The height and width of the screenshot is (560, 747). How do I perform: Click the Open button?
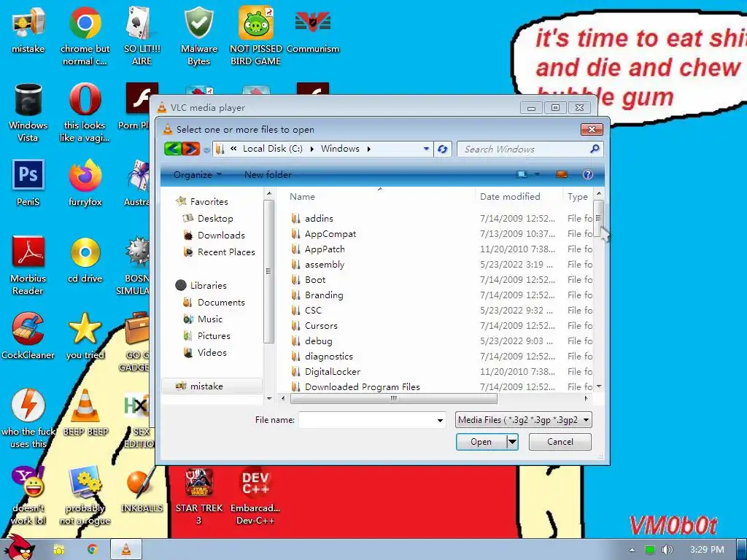[x=481, y=442]
